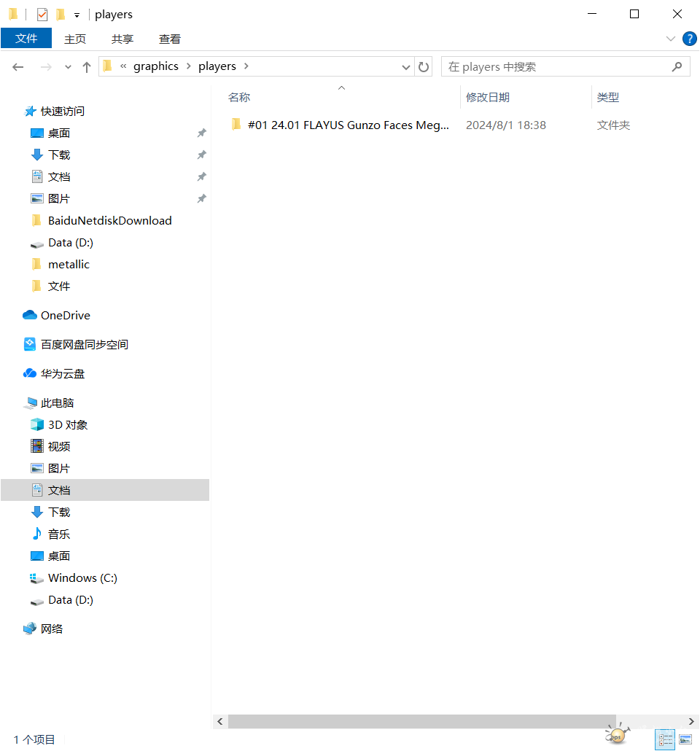Switch to details view layout
Screen dimensions: 700x751
coord(665,739)
